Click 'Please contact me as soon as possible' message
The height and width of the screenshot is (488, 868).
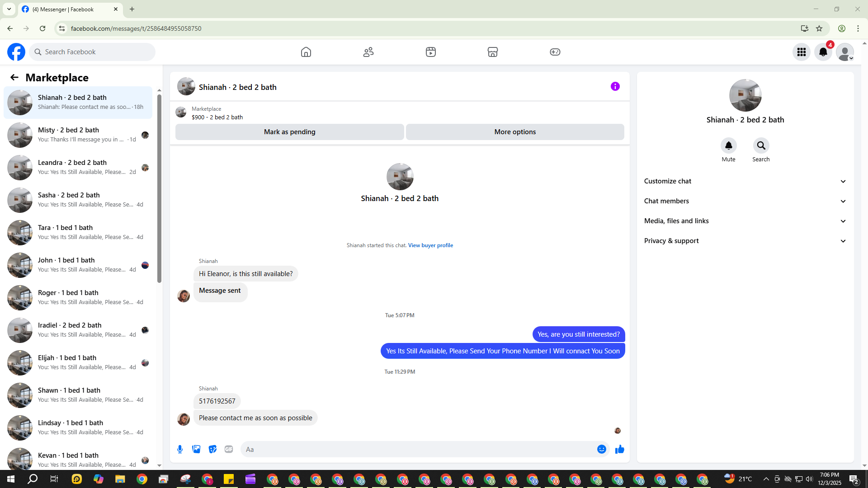point(255,418)
